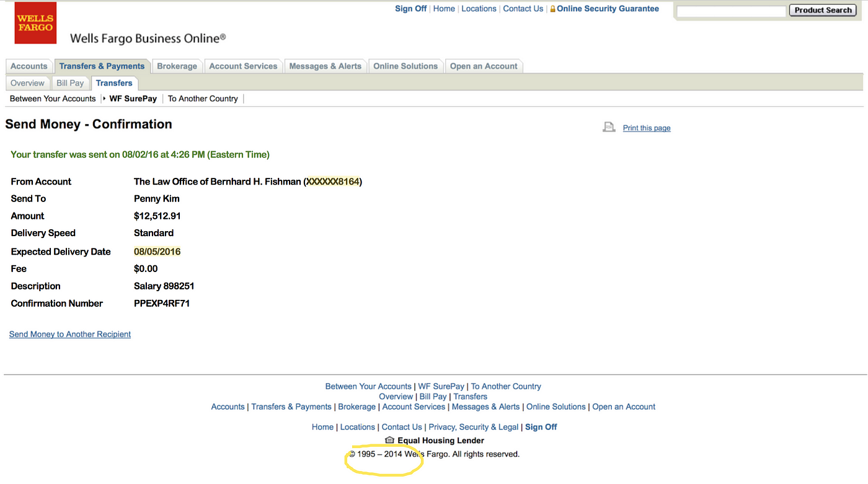Click the confirmation number PPEXP4RF71
This screenshot has width=868, height=484.
coord(162,303)
